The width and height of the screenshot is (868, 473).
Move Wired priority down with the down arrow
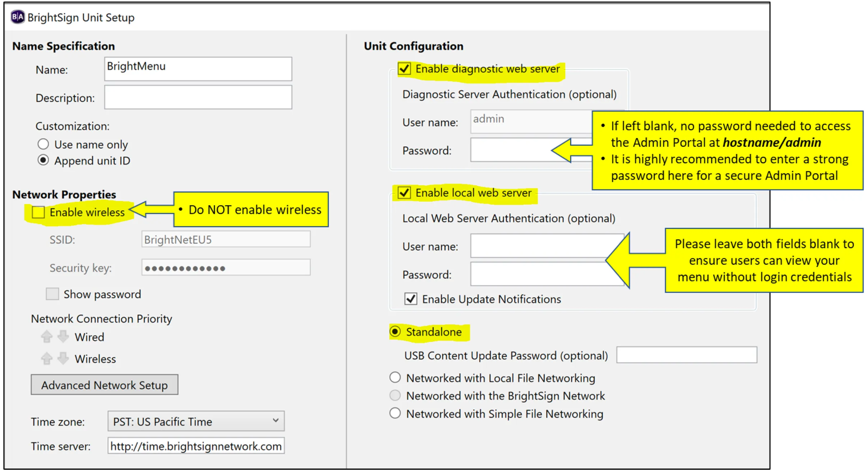click(63, 337)
